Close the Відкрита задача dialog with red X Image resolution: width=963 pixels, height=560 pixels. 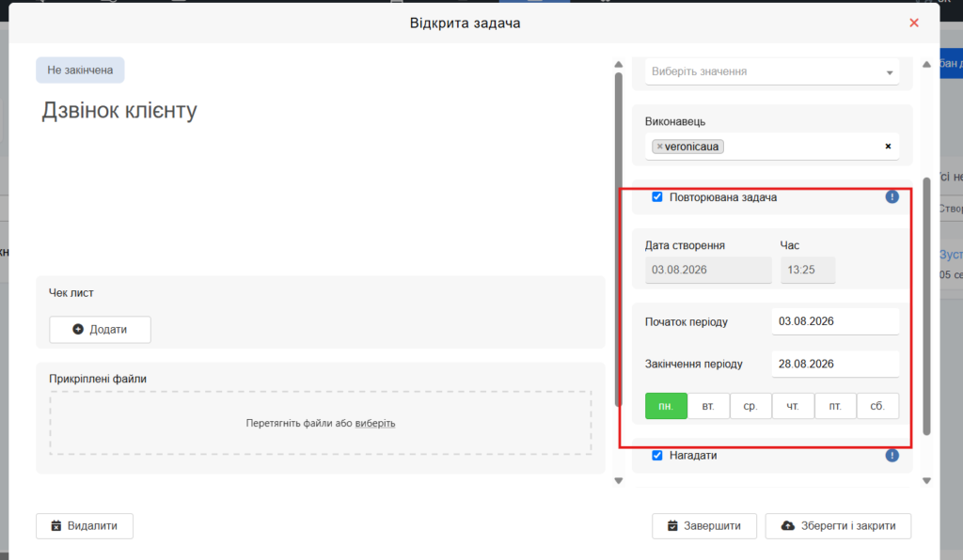(x=914, y=23)
